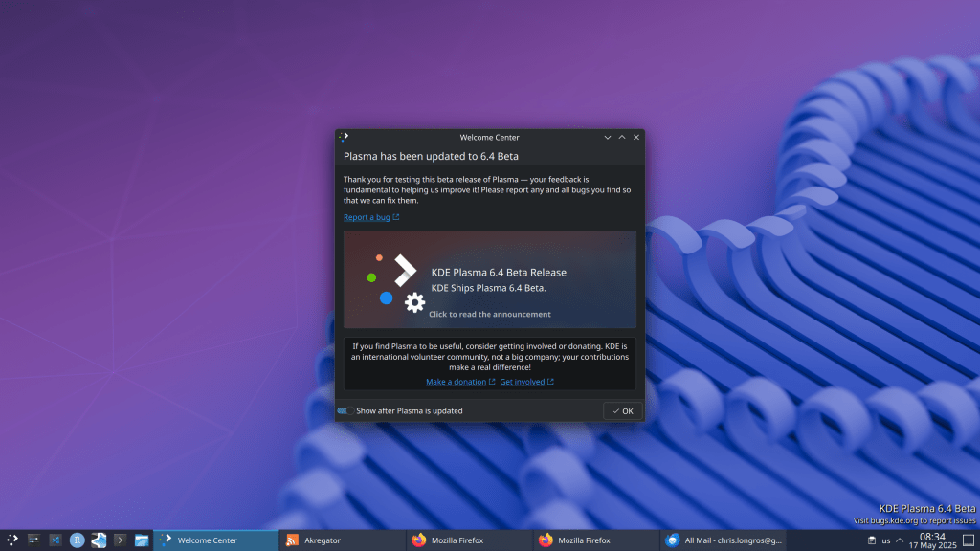Maximize Welcome Center with the up chevron
The image size is (980, 551).
(622, 138)
